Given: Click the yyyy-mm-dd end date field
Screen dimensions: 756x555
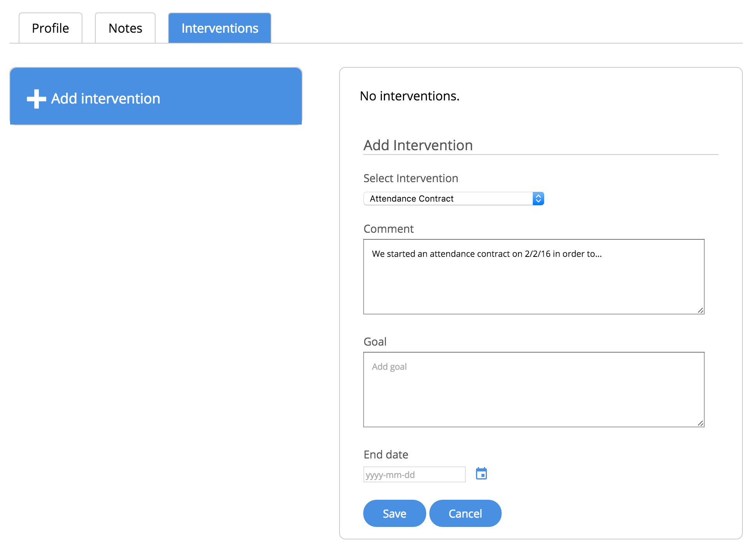Looking at the screenshot, I should click(x=414, y=474).
